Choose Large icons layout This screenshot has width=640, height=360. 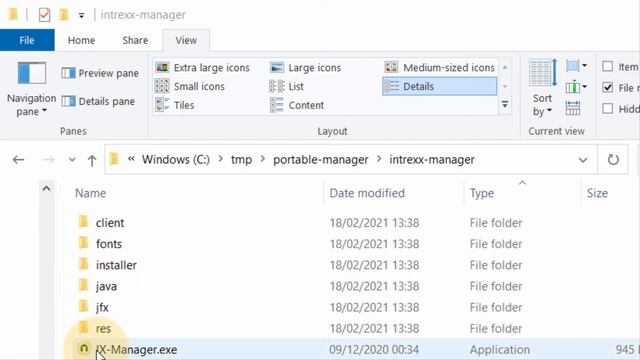point(306,67)
